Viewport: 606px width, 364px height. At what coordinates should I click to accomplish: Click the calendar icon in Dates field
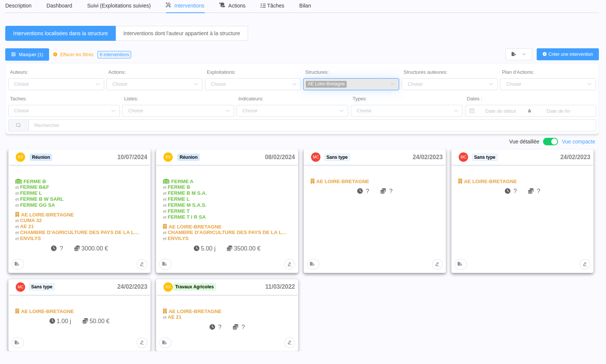point(472,111)
